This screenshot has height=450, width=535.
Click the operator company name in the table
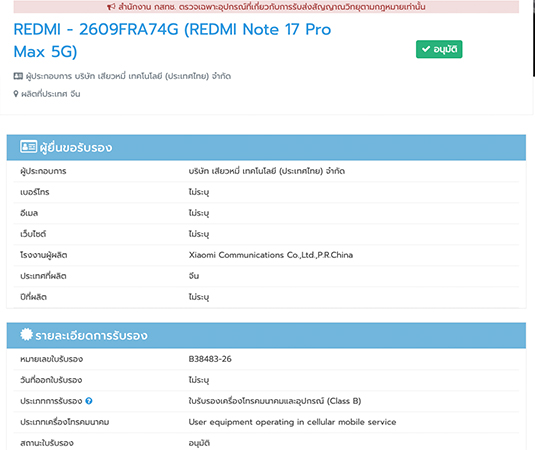click(x=266, y=171)
